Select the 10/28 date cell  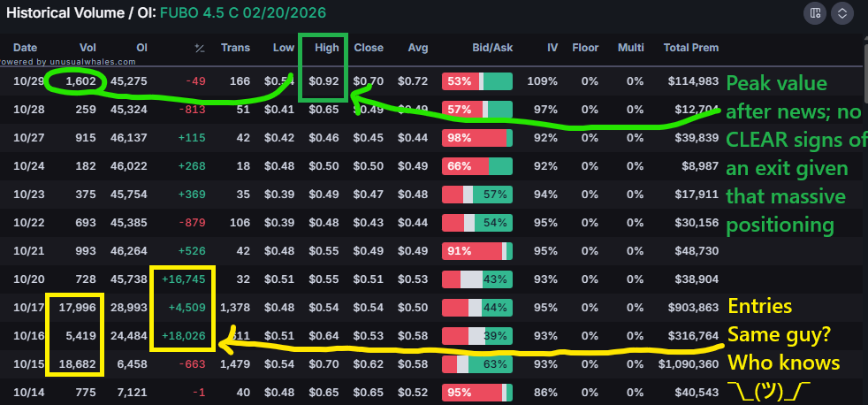pyautogui.click(x=29, y=110)
